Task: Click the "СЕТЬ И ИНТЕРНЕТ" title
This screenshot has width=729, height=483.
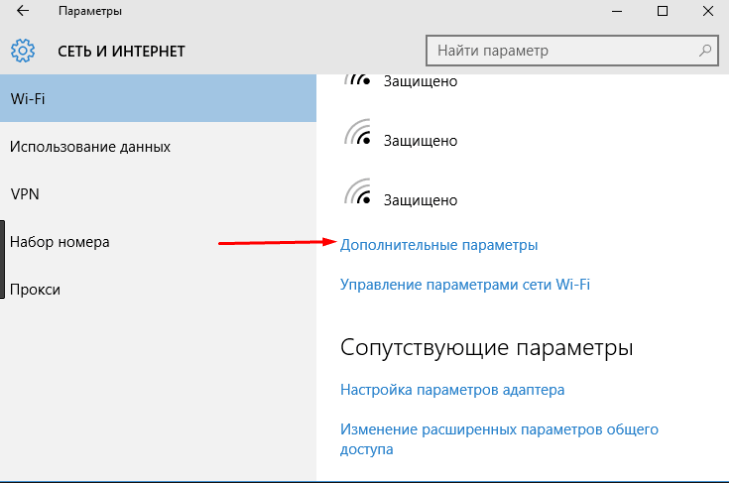Action: [121, 51]
